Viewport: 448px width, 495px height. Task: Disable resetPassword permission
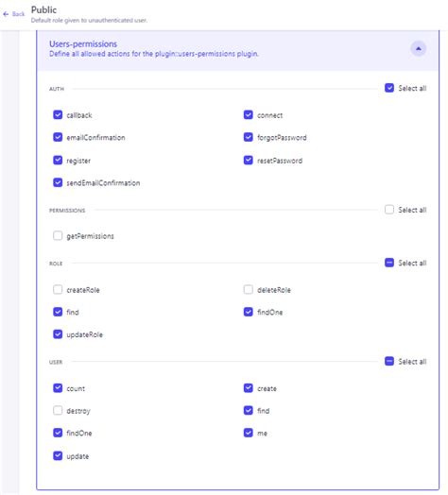tap(249, 161)
